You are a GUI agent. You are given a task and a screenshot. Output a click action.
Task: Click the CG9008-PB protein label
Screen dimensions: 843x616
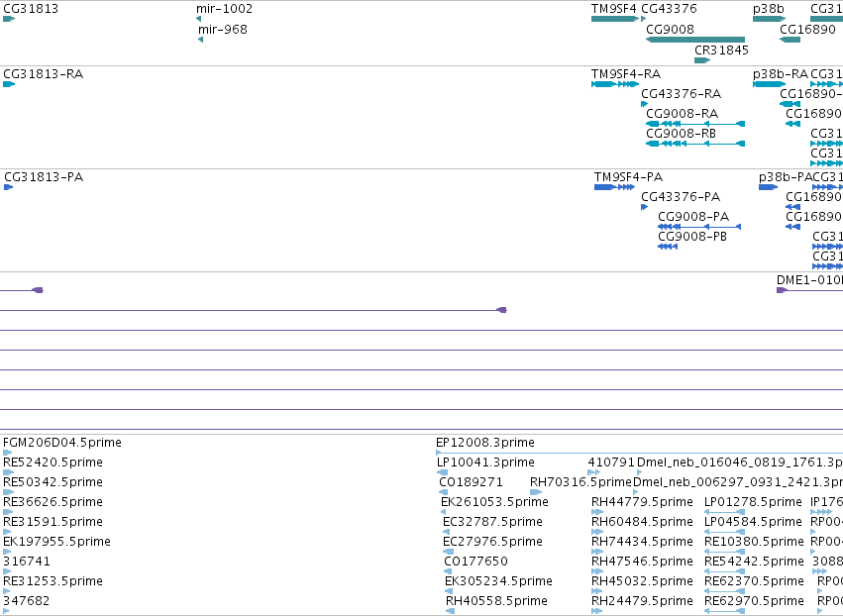(692, 236)
